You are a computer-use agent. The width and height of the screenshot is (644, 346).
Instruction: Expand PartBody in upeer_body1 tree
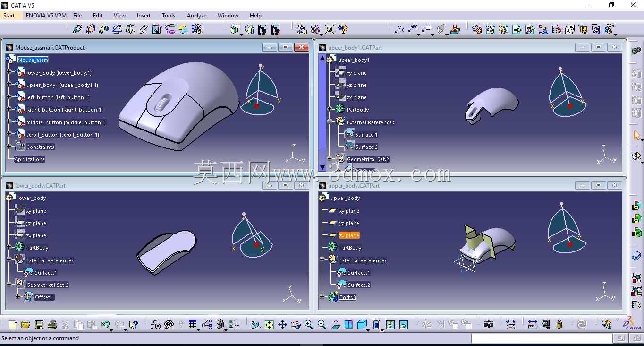pos(330,109)
